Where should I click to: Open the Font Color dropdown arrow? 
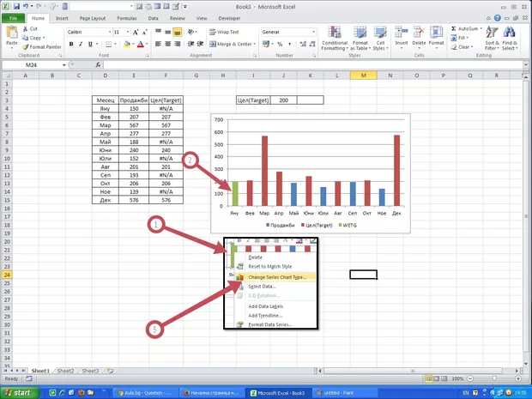tap(147, 44)
